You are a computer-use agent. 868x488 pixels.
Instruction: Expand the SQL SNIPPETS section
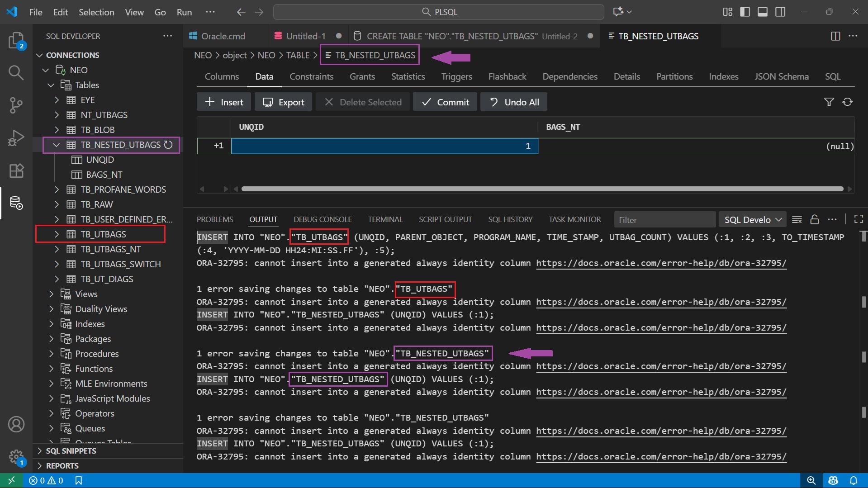(x=71, y=451)
